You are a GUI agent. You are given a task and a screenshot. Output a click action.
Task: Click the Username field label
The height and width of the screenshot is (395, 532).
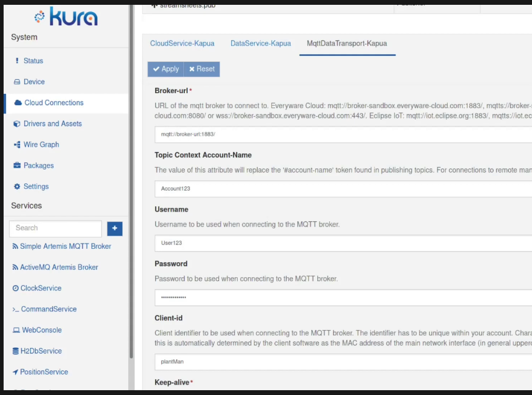(x=172, y=210)
